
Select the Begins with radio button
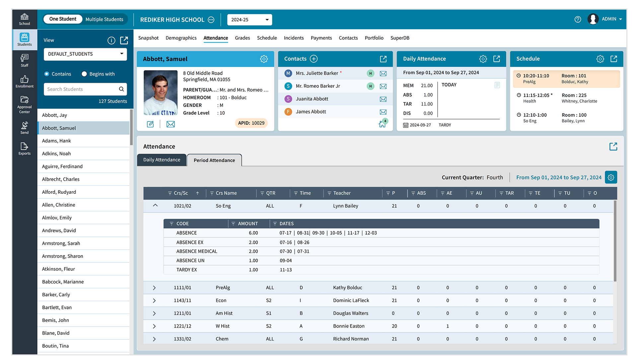[84, 74]
